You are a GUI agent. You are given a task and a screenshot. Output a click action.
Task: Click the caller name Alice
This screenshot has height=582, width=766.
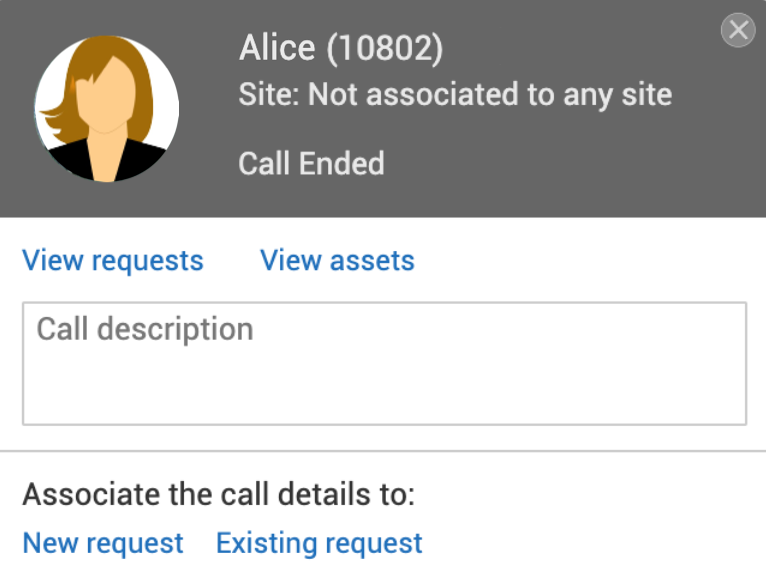click(x=277, y=47)
